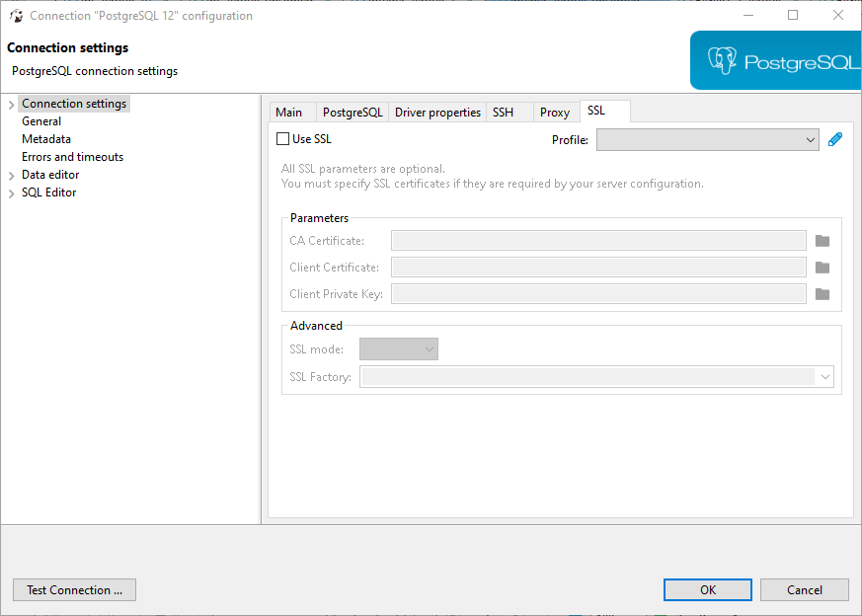Select SQL Editor in the tree
Screen dimensions: 862x616
coord(49,192)
